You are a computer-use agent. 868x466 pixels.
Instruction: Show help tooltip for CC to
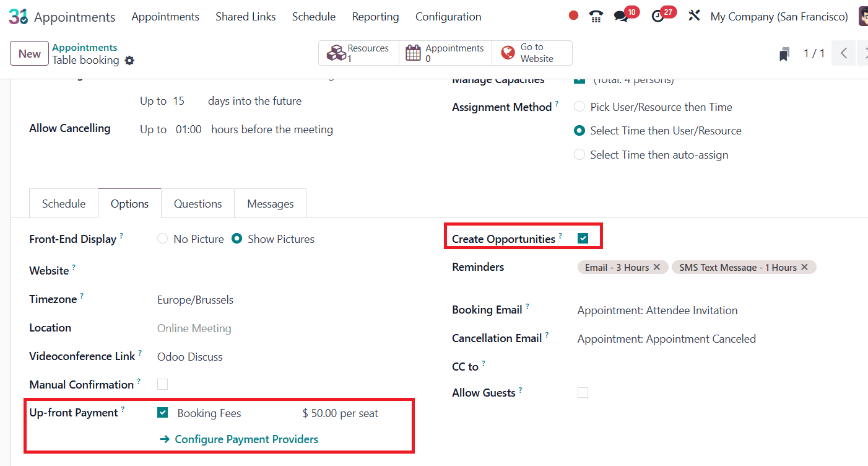pos(484,363)
